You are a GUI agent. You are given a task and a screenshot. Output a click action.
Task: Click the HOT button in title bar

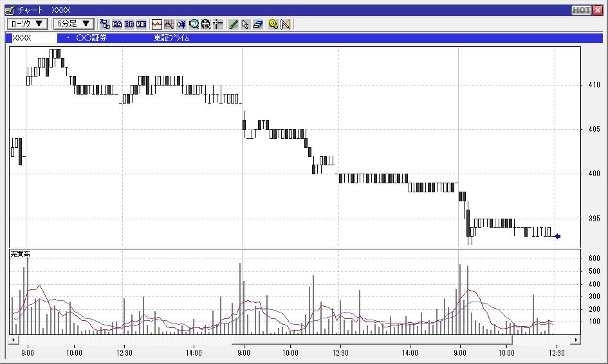pos(582,10)
